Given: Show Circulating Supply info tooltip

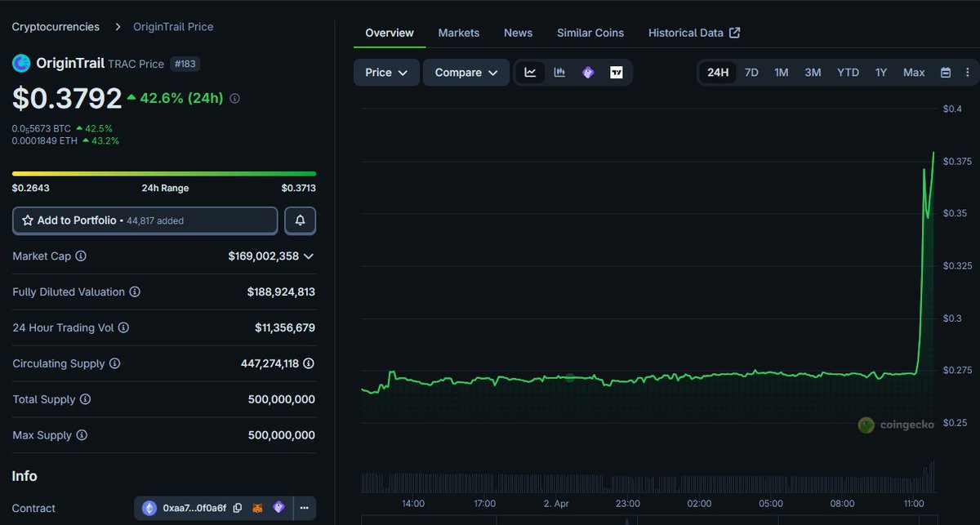Looking at the screenshot, I should 114,363.
